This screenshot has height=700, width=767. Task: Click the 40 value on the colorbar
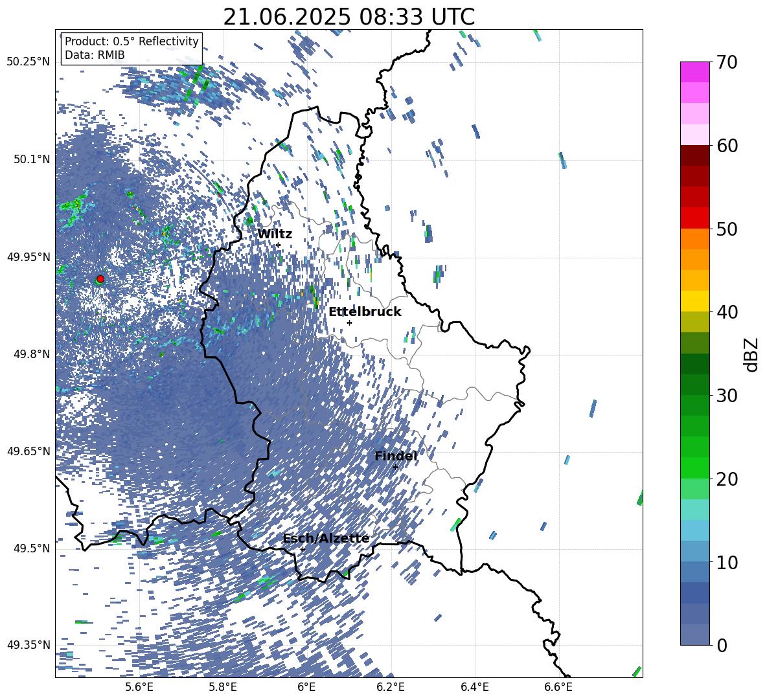(x=727, y=312)
